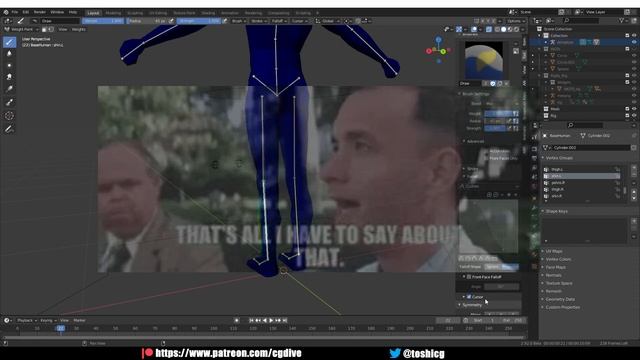Open the Playback menu in timeline
Viewport: 640px width, 360px height.
(27, 321)
